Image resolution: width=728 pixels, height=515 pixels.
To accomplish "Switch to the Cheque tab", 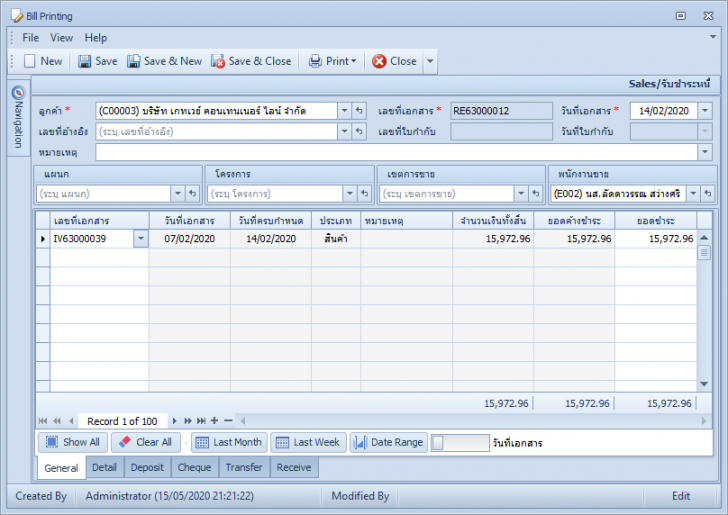I will click(x=195, y=467).
